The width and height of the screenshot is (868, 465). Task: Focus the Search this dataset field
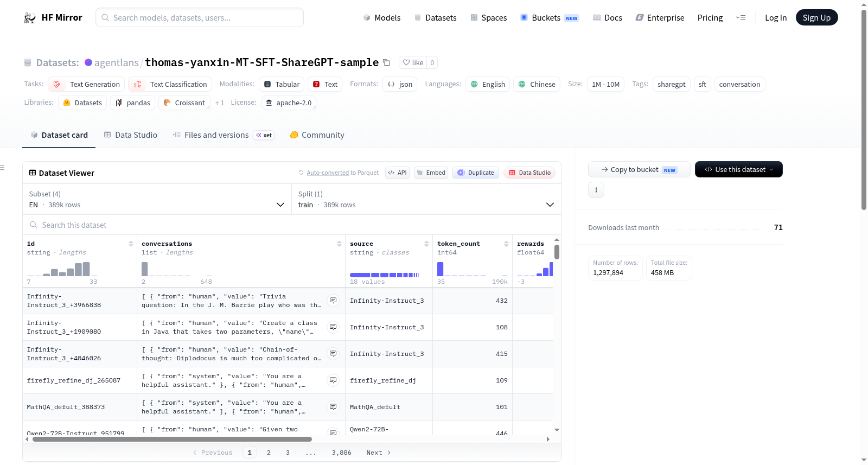[292, 225]
